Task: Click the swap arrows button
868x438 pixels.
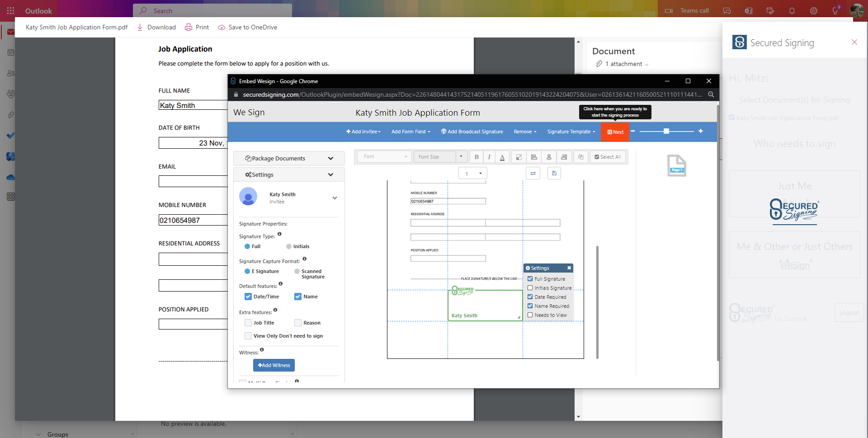Action: 533,173
